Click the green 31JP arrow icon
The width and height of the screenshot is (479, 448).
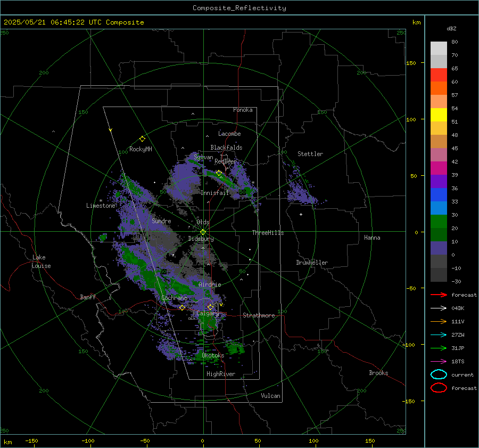tap(439, 348)
